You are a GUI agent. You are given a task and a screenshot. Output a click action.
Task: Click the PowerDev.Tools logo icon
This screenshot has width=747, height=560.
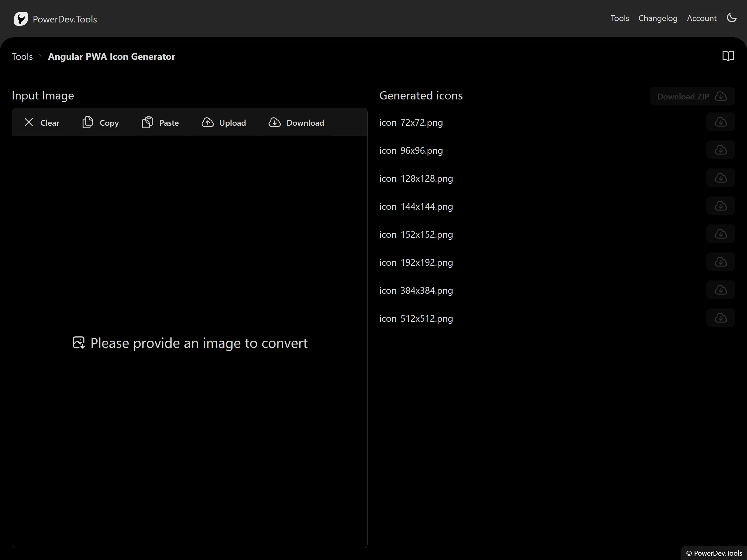point(21,19)
